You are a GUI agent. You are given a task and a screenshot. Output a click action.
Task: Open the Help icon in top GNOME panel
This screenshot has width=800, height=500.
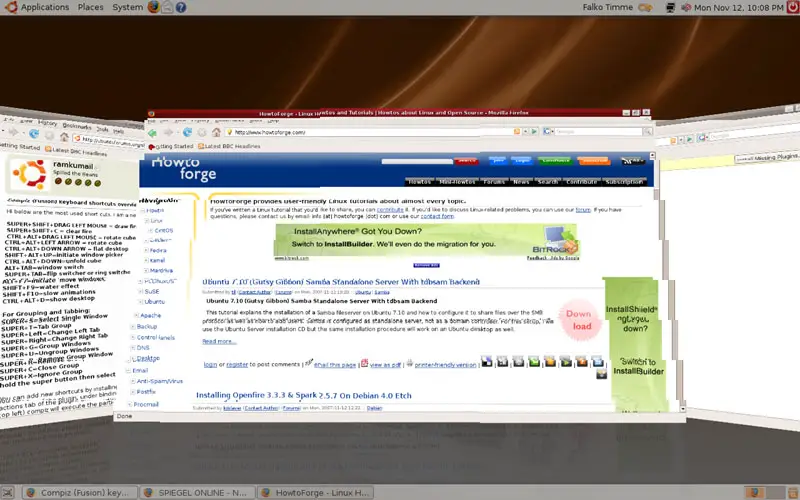pyautogui.click(x=181, y=7)
